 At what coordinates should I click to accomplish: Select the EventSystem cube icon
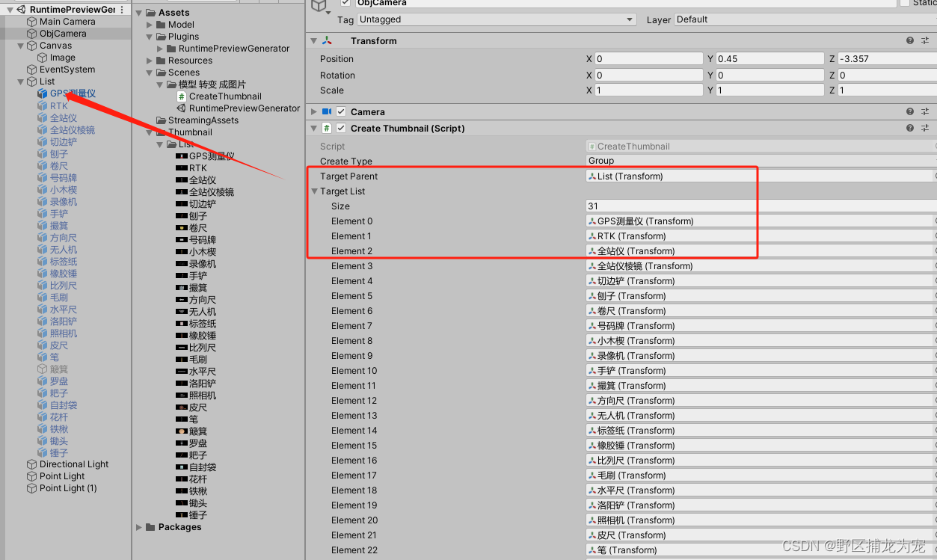[32, 70]
